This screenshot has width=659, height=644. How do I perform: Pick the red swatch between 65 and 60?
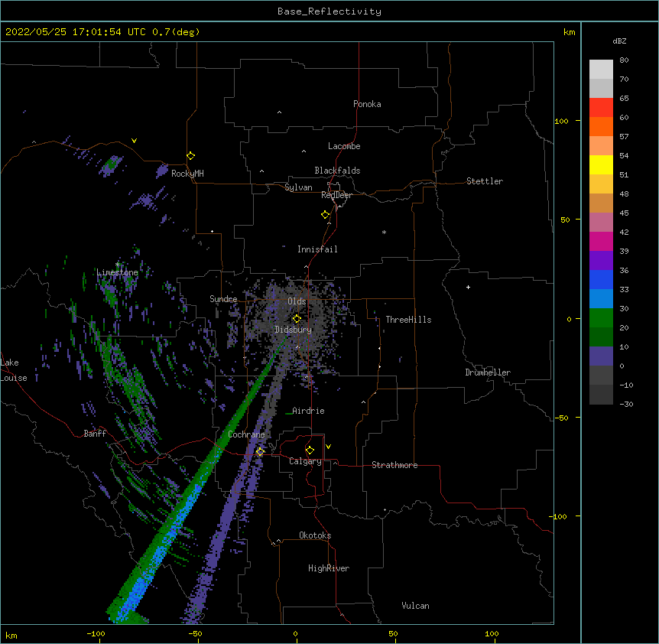click(601, 108)
